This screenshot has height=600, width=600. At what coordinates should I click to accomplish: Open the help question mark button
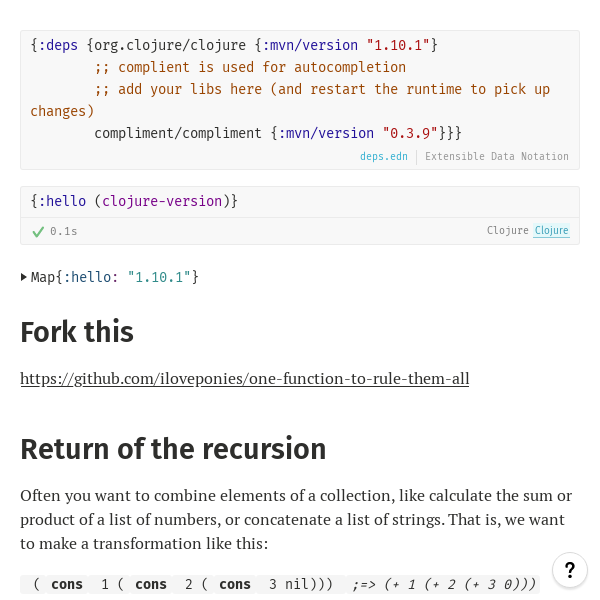570,571
